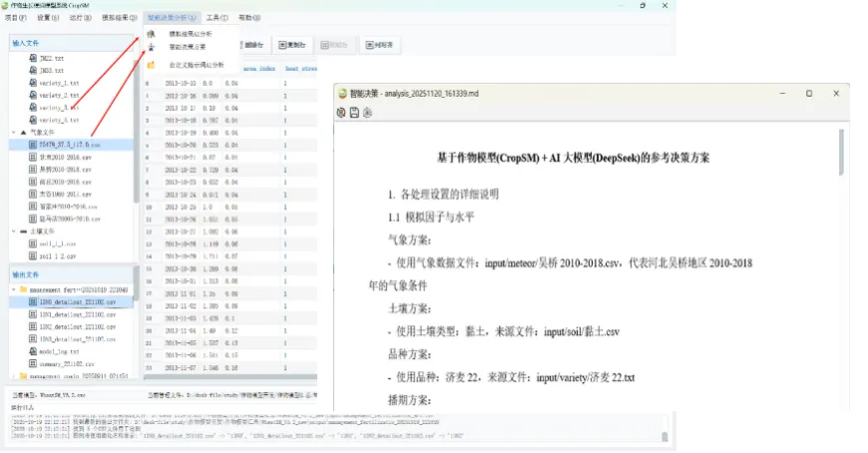The image size is (868, 453).
Task: Click the 智能决策 window title icon
Action: coord(342,94)
